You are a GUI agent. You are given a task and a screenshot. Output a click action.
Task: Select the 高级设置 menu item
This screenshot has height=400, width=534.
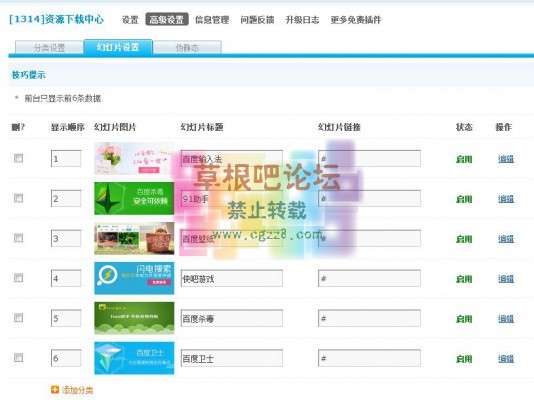click(167, 19)
